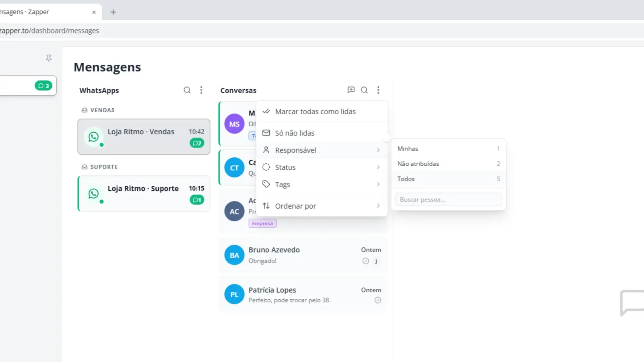
Task: Click the browser address bar URL
Action: point(49,31)
